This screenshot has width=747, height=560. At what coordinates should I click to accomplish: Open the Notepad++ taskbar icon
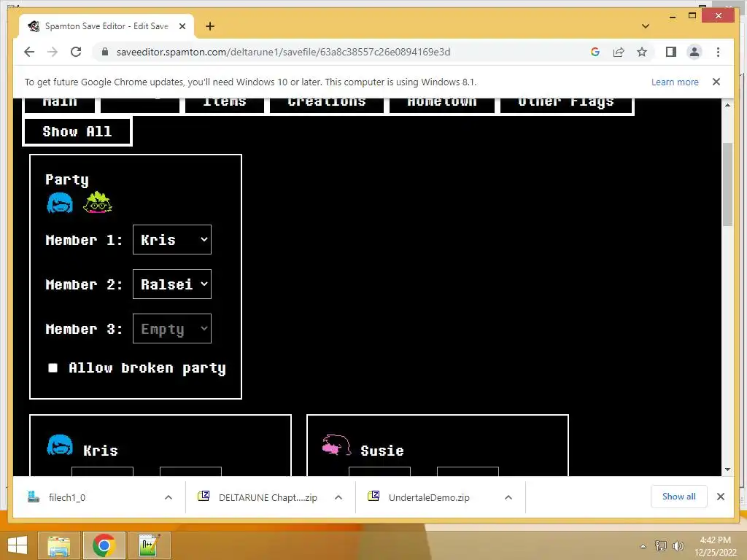[149, 545]
